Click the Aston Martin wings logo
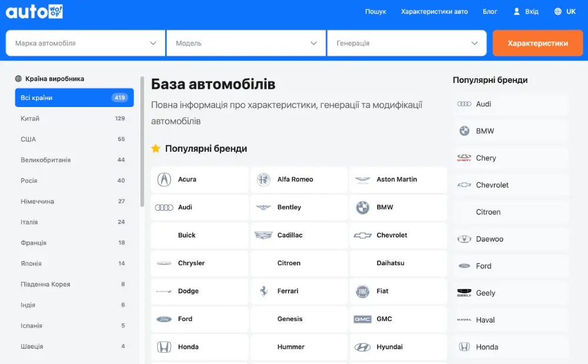Viewport: 588px width, 364px height. (x=363, y=180)
